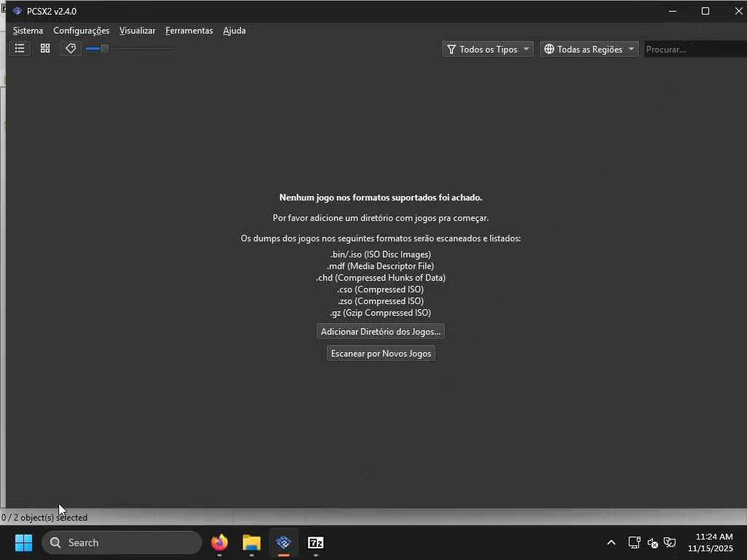747x560 pixels.
Task: Close the PCSX2 window
Action: [738, 11]
